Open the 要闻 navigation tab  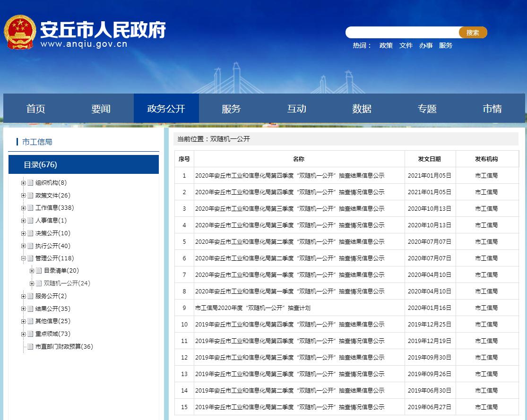click(101, 109)
